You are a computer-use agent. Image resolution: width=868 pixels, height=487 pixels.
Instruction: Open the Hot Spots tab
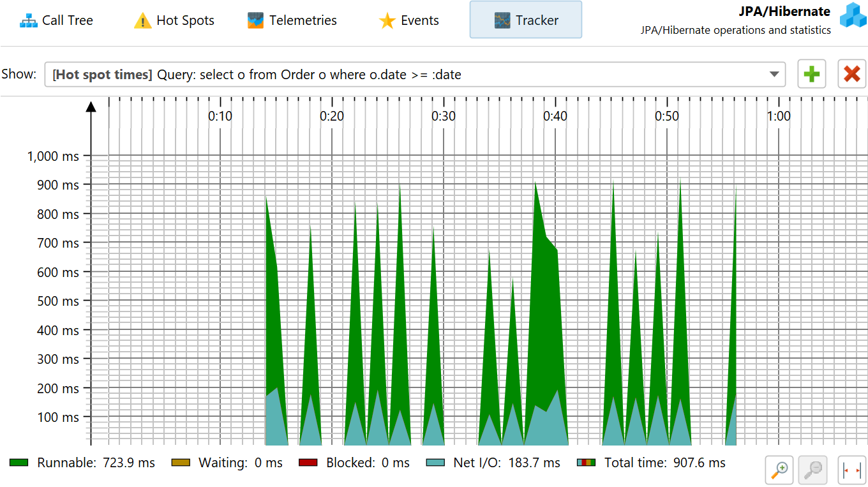pos(174,20)
